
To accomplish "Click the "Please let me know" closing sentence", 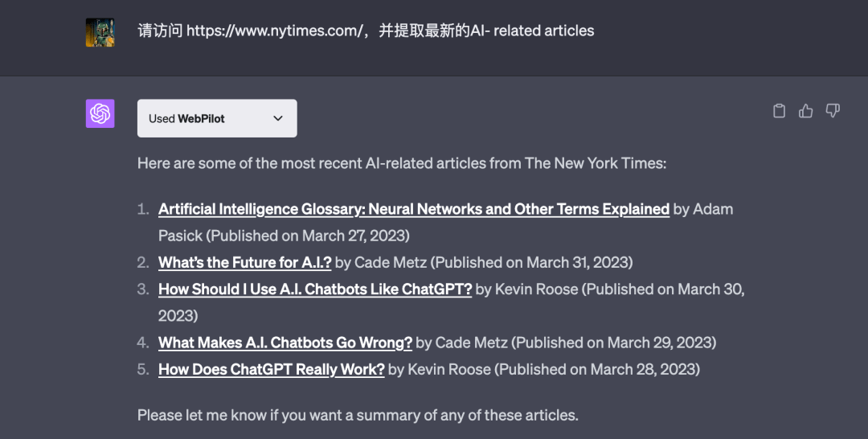I will coord(358,416).
